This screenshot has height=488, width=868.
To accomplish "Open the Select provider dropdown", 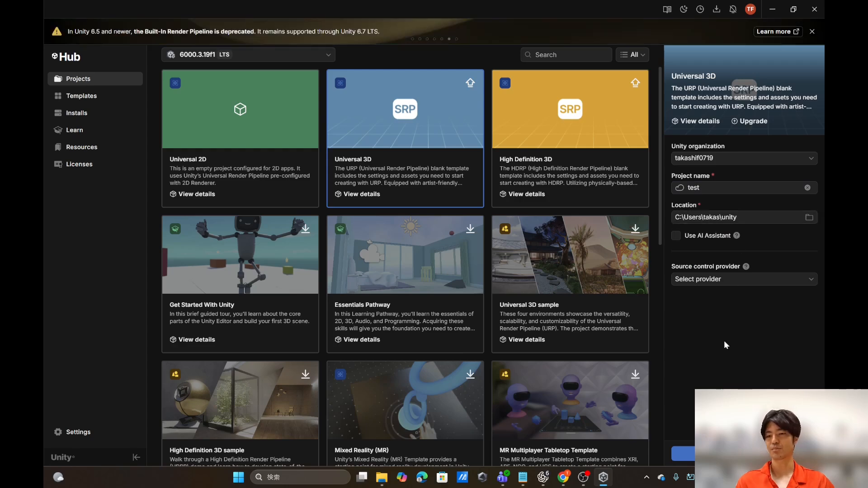I will click(x=744, y=279).
